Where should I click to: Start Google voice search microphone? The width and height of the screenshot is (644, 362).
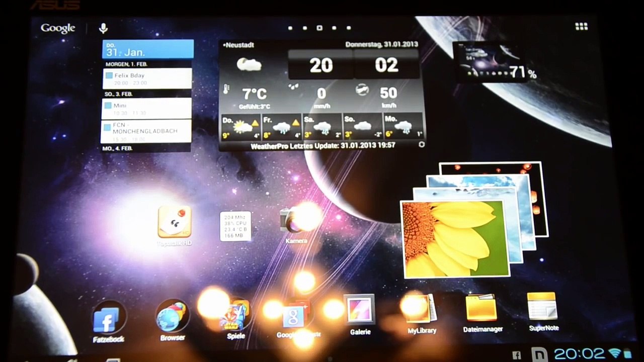(x=103, y=28)
